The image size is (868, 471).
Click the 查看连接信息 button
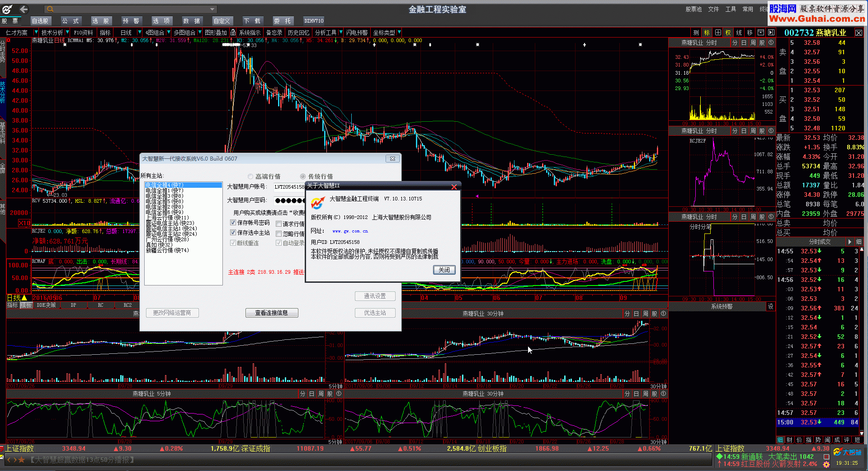point(272,313)
